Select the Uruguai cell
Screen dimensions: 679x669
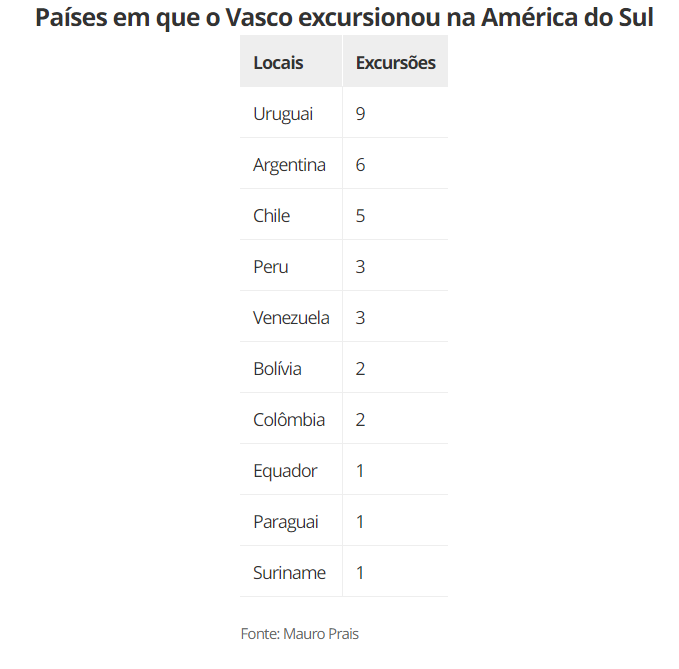click(283, 114)
